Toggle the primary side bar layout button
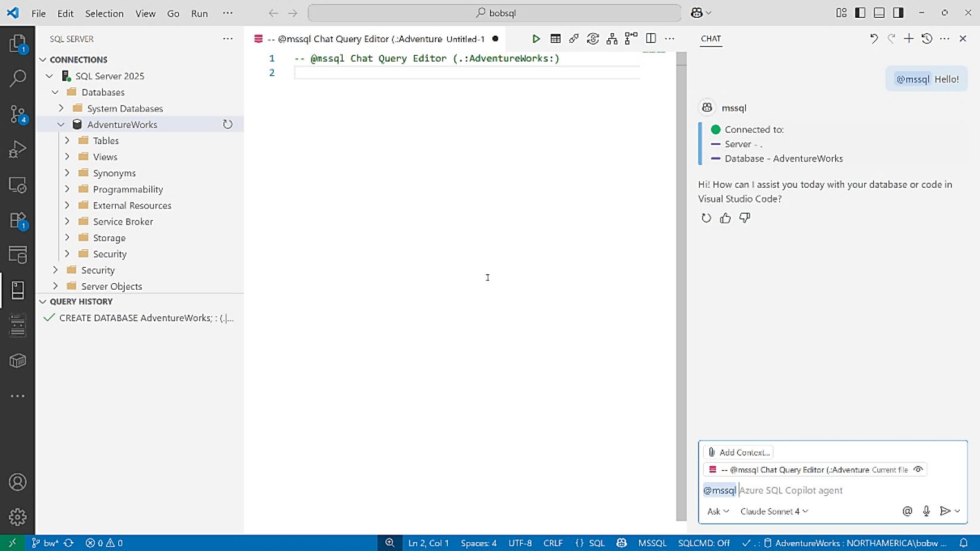This screenshot has width=980, height=551. [x=860, y=12]
